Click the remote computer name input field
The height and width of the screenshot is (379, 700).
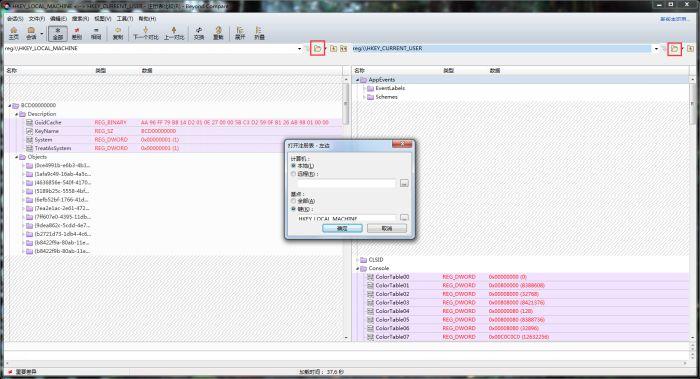(347, 183)
